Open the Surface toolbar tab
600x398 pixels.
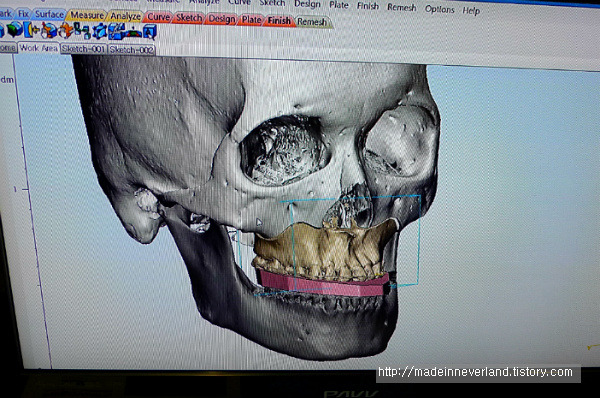(x=49, y=15)
